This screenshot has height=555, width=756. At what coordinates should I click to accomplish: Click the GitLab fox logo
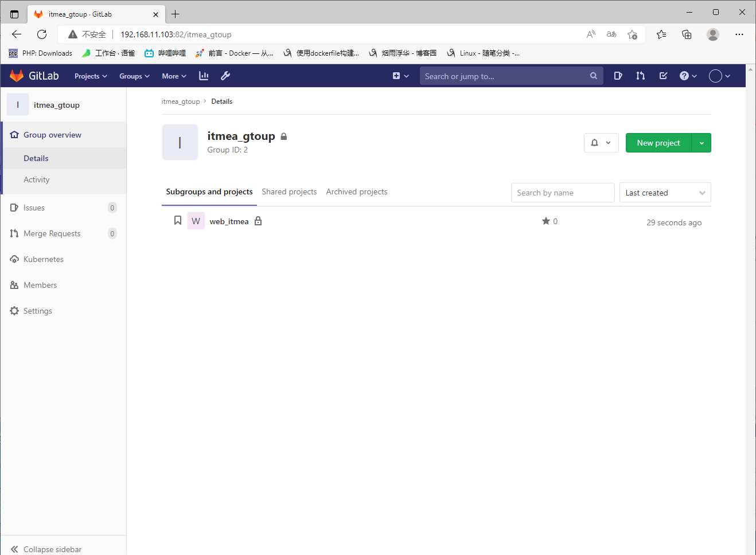[17, 76]
